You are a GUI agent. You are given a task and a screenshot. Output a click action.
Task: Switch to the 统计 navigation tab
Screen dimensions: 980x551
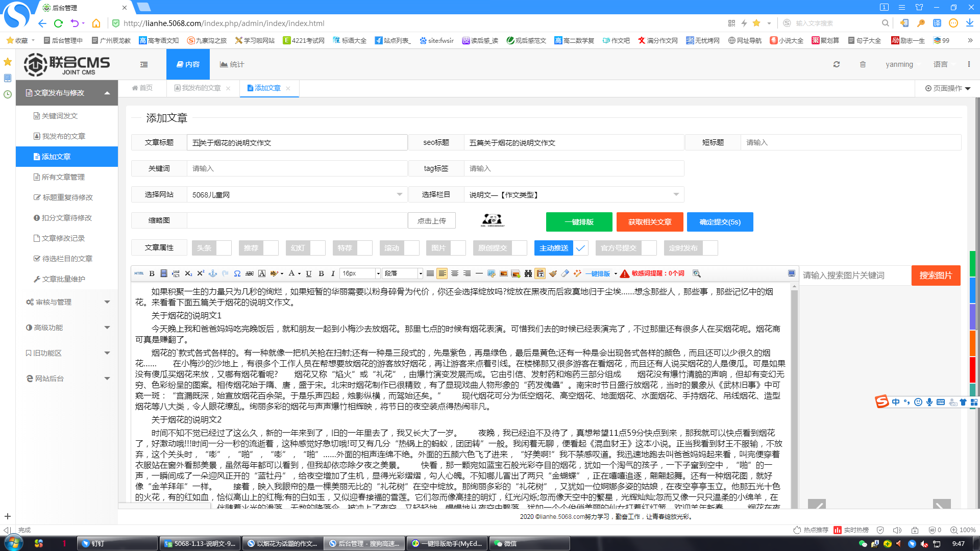click(231, 64)
